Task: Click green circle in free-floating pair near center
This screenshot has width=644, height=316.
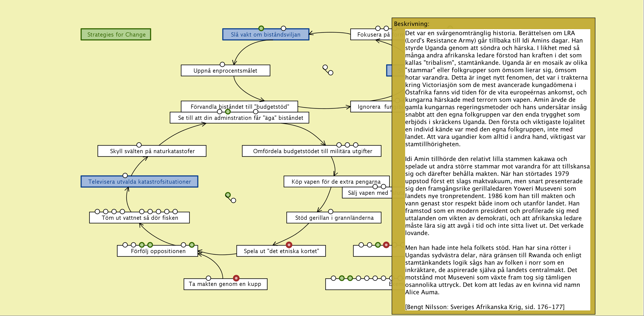Action: coord(228,195)
